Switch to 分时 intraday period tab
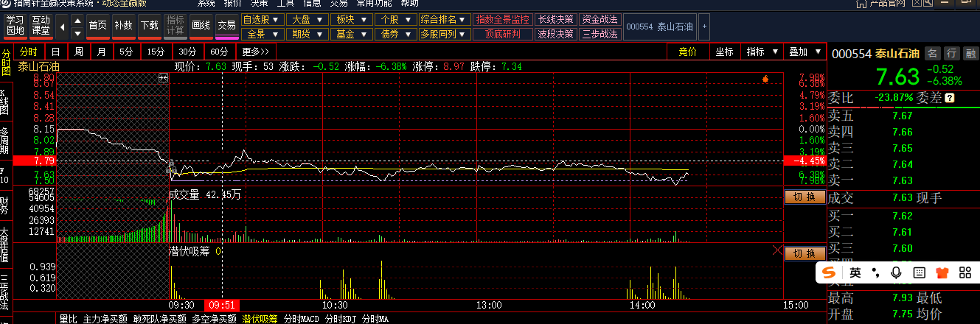Viewport: 980px width, 324px height. click(29, 52)
